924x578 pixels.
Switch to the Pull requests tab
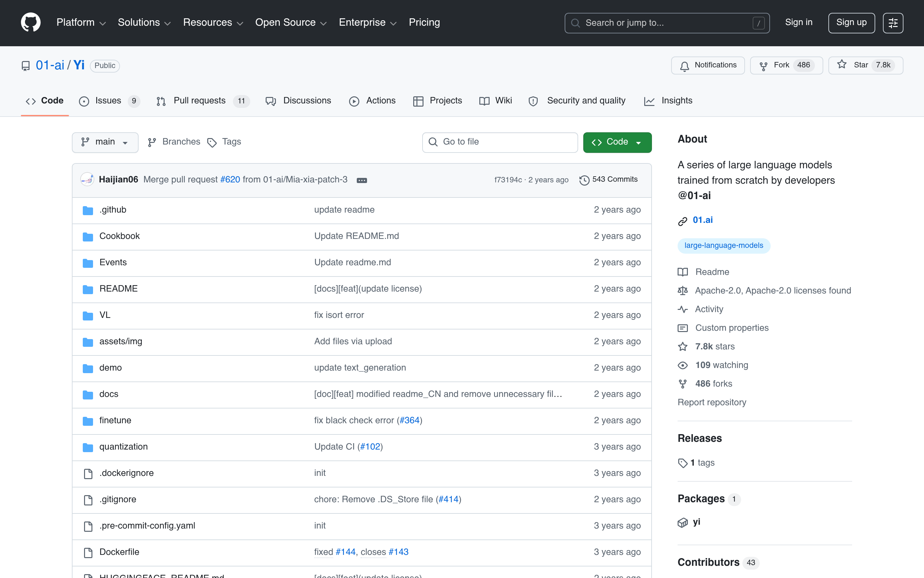pos(203,101)
